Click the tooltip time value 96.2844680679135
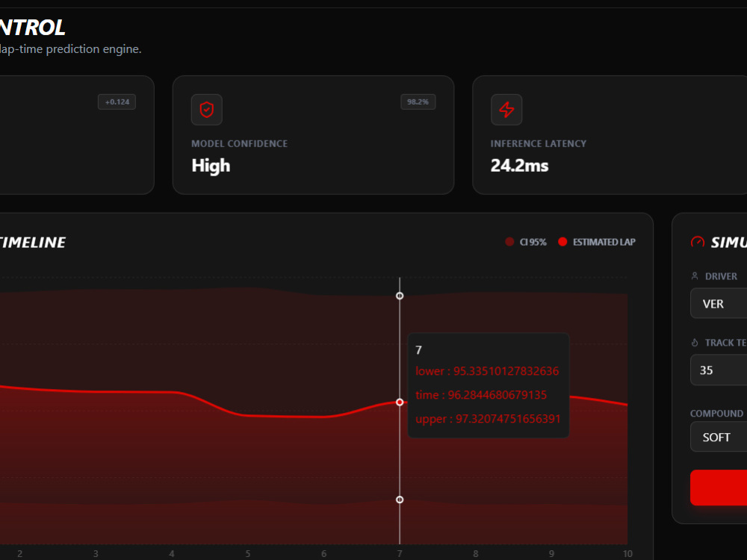747x560 pixels. (498, 395)
